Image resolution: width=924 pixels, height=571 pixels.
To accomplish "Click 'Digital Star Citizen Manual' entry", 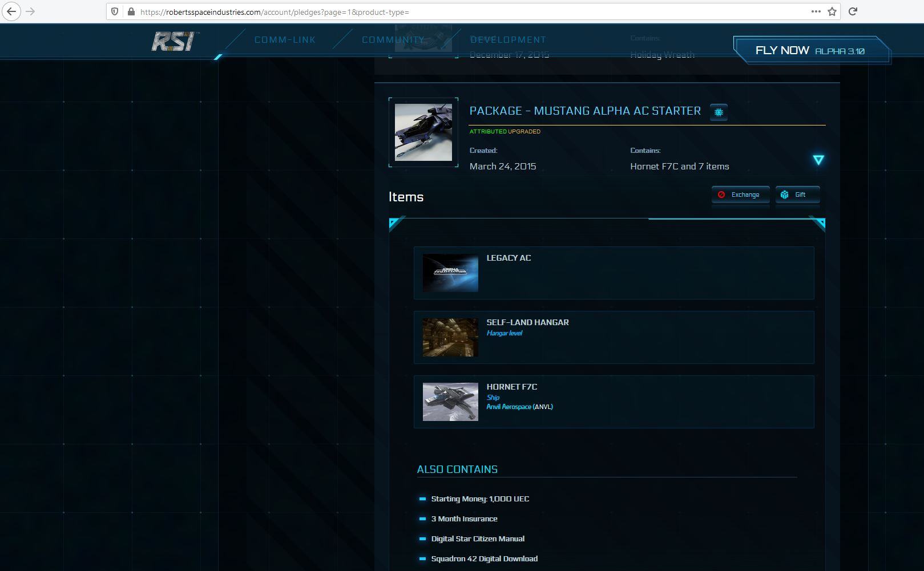I will [x=478, y=538].
